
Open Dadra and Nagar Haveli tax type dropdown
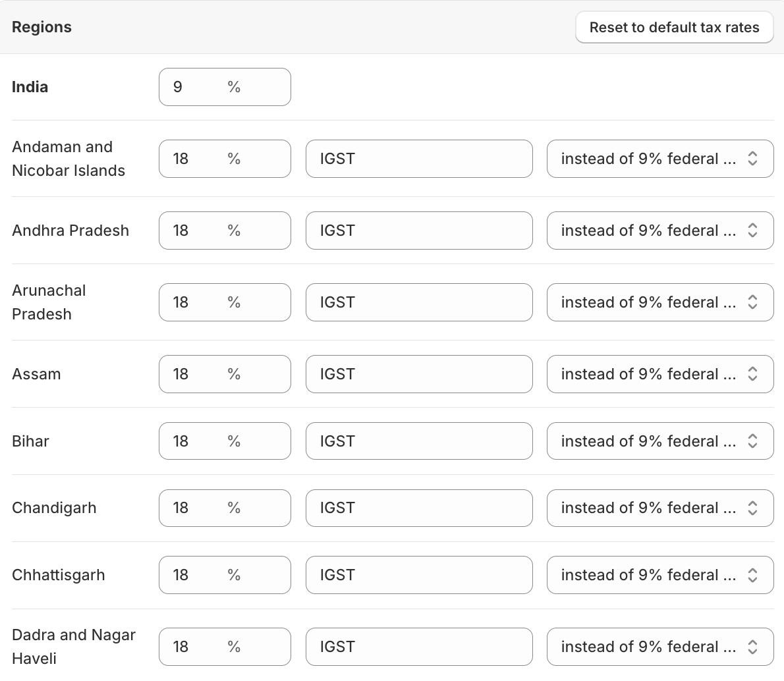660,647
